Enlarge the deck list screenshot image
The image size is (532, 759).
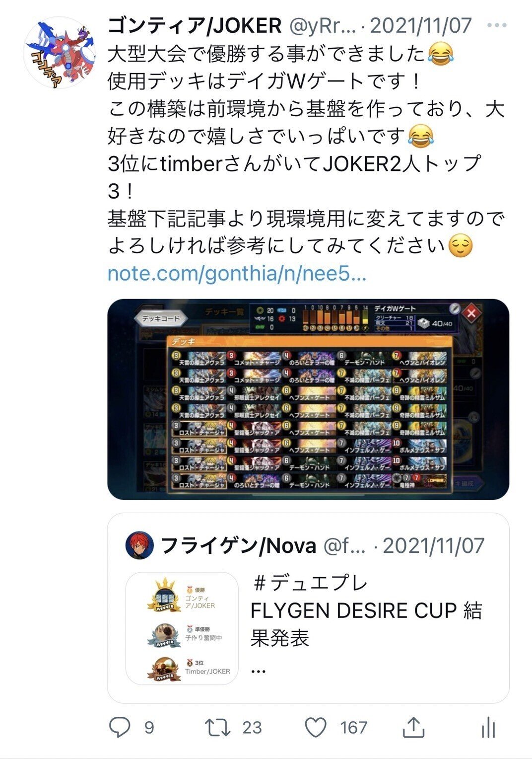308,399
